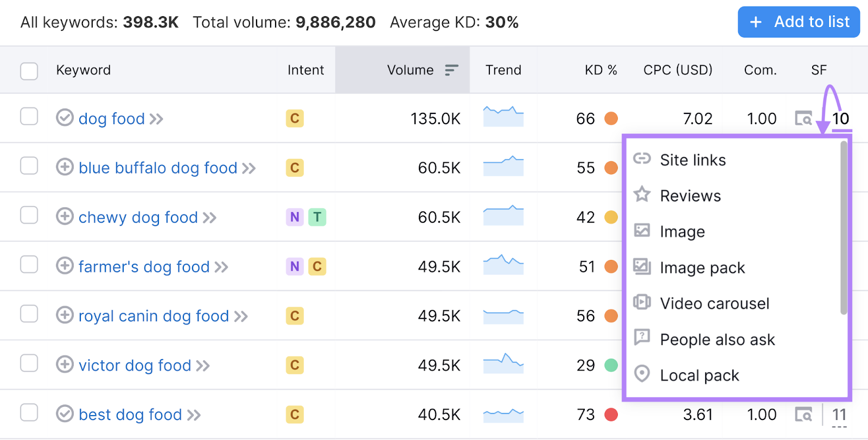Image resolution: width=868 pixels, height=440 pixels.
Task: Click the volume sort icon in header
Action: tap(451, 70)
